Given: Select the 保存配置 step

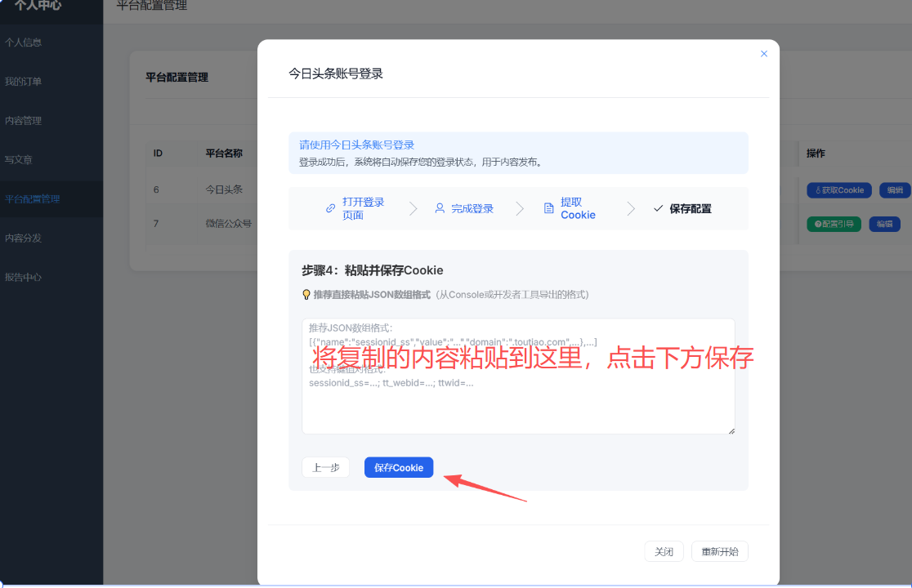Looking at the screenshot, I should pos(683,208).
